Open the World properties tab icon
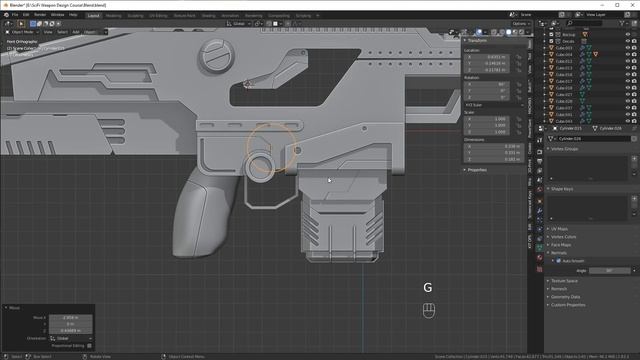Screen dimensions: 640x360 pos(540,189)
